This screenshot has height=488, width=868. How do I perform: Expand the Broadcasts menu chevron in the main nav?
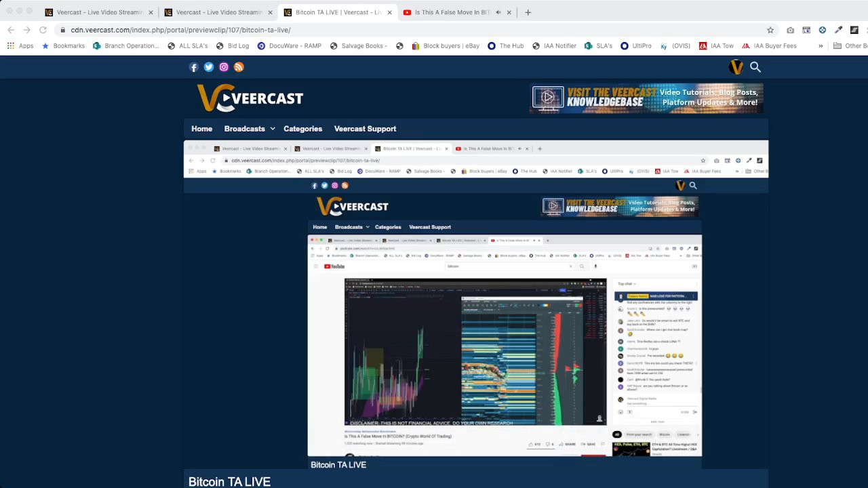point(273,129)
